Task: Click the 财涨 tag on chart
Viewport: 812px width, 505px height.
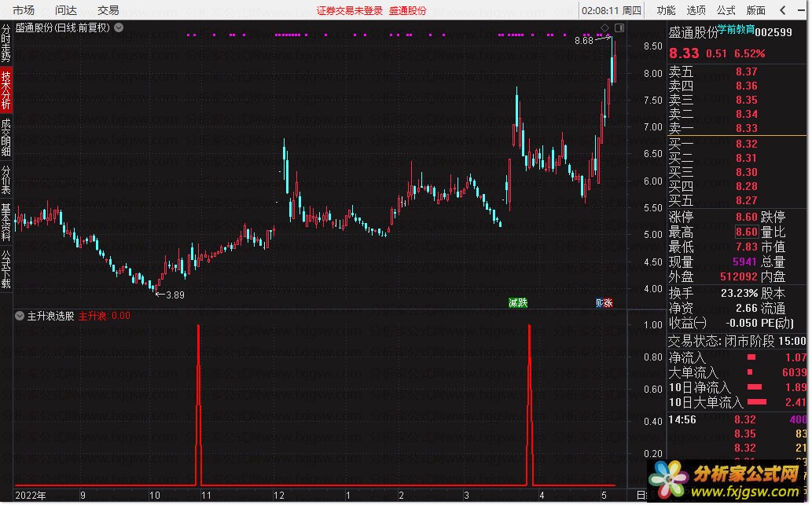Action: click(x=604, y=302)
